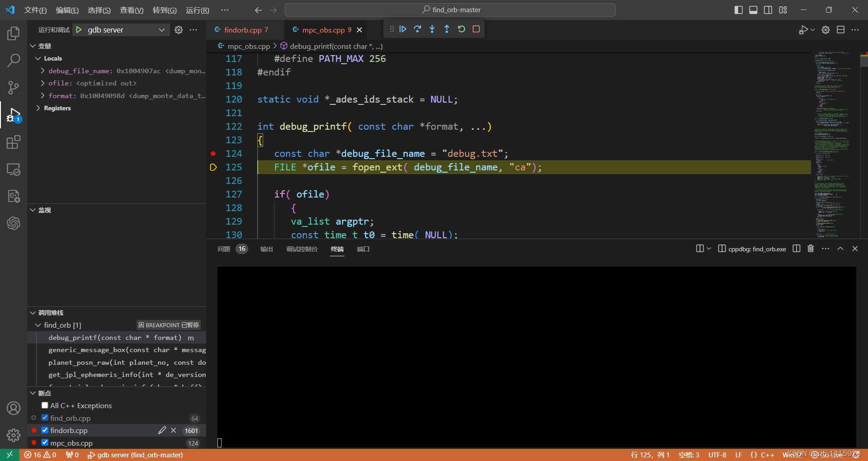Expand the format variable
The width and height of the screenshot is (868, 461).
tap(42, 96)
